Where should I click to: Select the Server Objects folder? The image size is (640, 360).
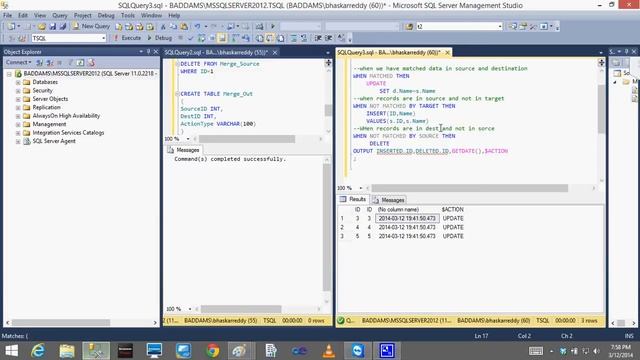click(50, 99)
